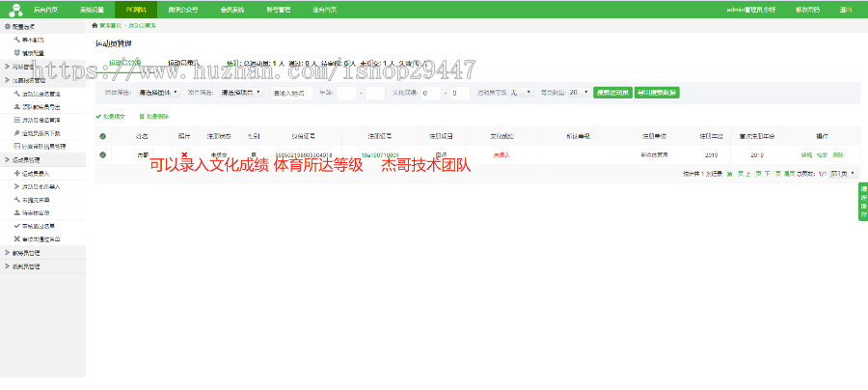Click the person icon beside 待审核名单
Viewport: 868px width, 390px height.
(16, 212)
